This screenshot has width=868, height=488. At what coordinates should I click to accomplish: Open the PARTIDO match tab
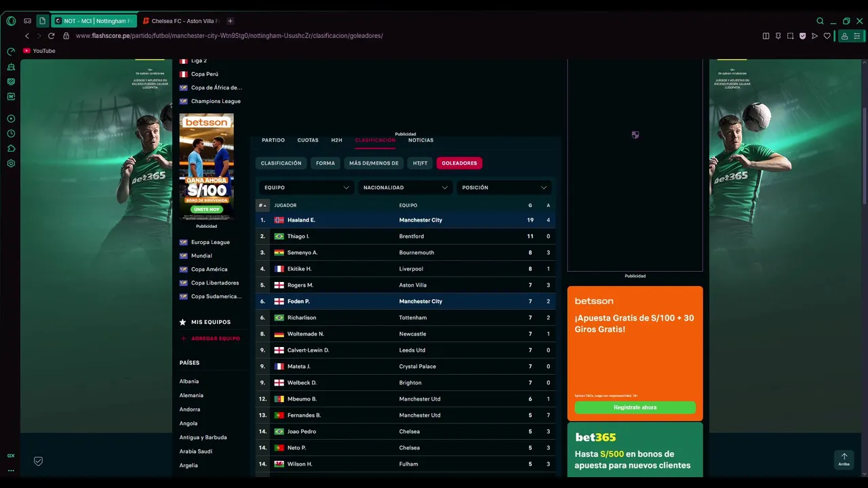click(273, 140)
